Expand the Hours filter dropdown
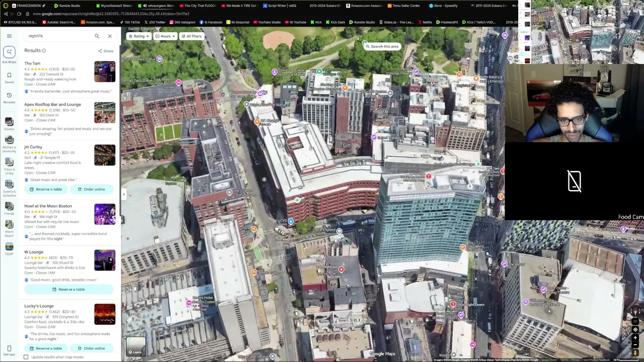The image size is (644, 362). pyautogui.click(x=165, y=36)
